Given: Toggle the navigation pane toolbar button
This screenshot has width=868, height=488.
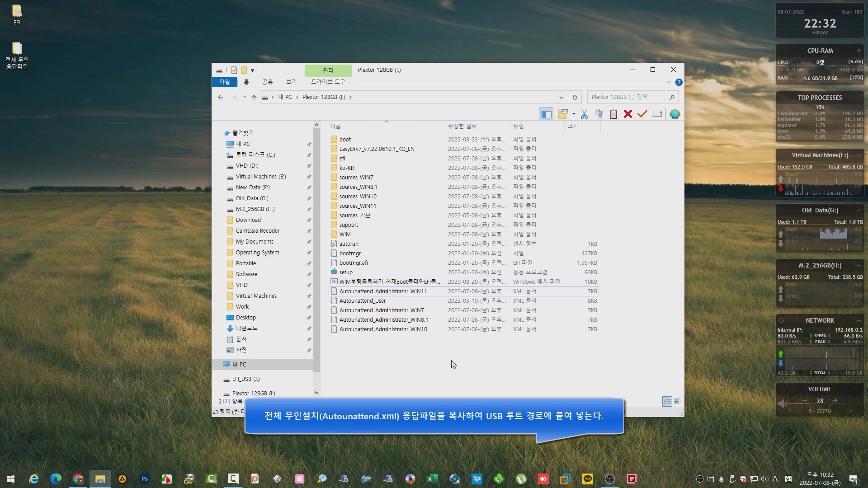Looking at the screenshot, I should point(546,114).
